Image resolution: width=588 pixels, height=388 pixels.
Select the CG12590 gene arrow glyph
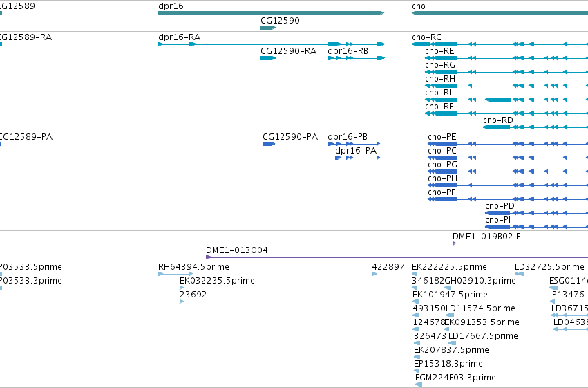tap(268, 28)
